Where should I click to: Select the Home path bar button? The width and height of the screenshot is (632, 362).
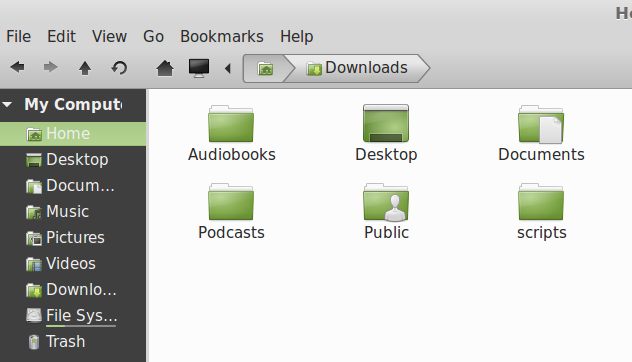pos(265,69)
